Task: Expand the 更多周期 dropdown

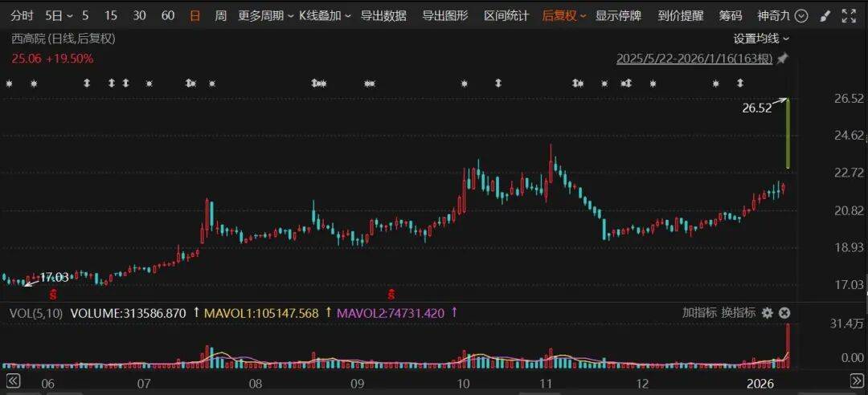Action: pyautogui.click(x=264, y=15)
